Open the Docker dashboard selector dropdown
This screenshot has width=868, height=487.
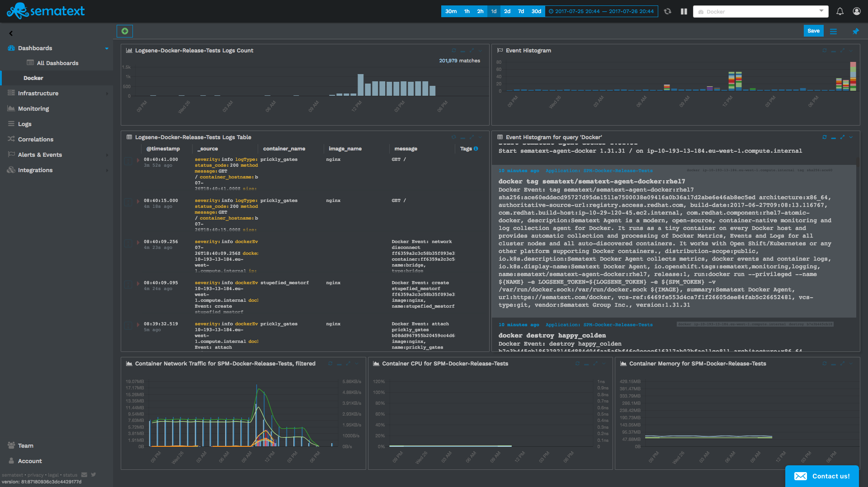click(760, 11)
